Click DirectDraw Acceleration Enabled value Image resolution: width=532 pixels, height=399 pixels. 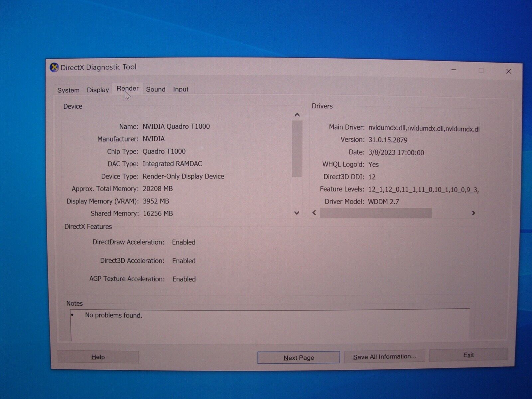click(x=184, y=242)
